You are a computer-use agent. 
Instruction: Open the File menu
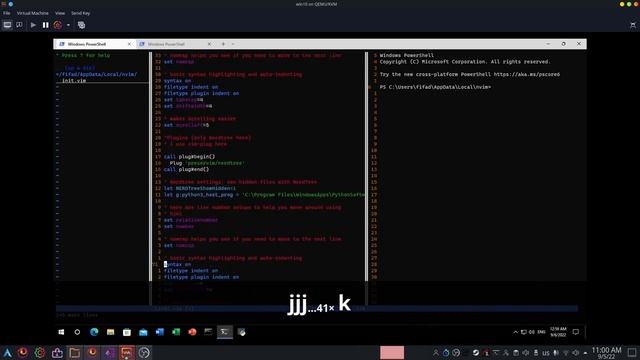7,13
